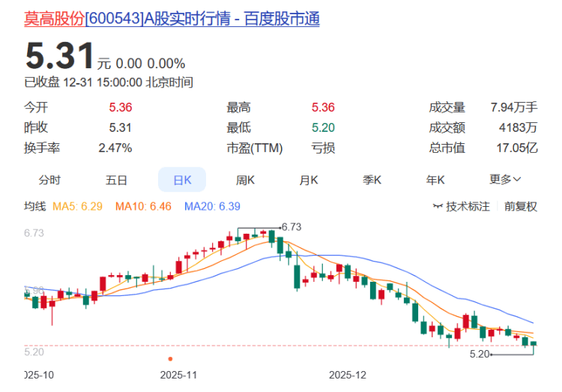
Task: Click the 换手率 value 2.47%
Action: pyautogui.click(x=115, y=148)
